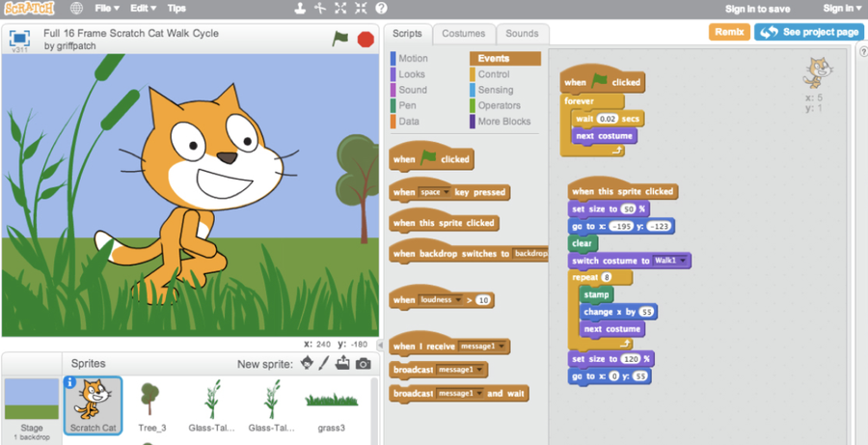This screenshot has width=868, height=445.
Task: Select the Delete scissors tool
Action: [320, 9]
